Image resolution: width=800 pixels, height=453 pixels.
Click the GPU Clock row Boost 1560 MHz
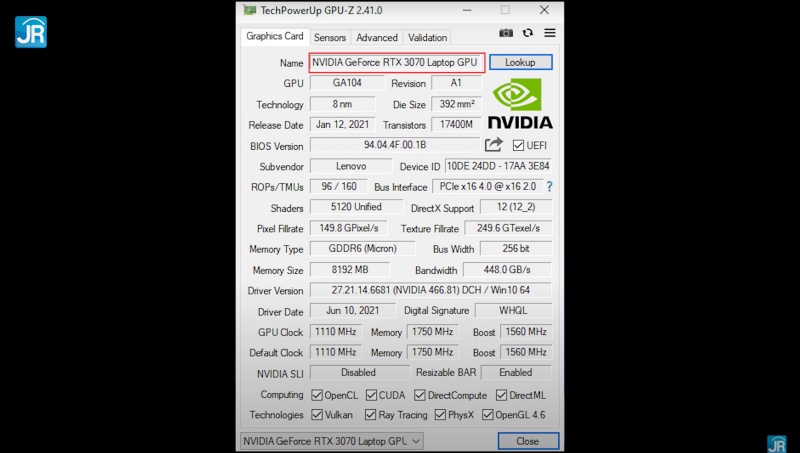[526, 332]
